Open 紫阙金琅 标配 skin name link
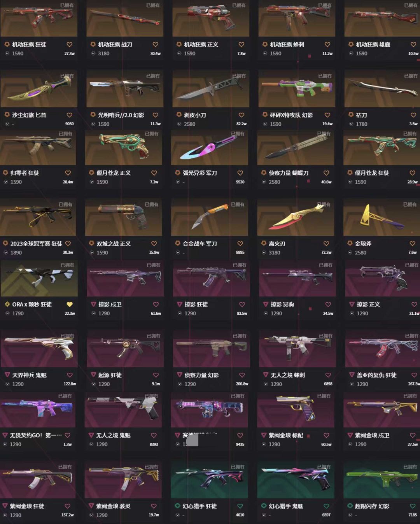The width and height of the screenshot is (420, 524). [x=286, y=435]
